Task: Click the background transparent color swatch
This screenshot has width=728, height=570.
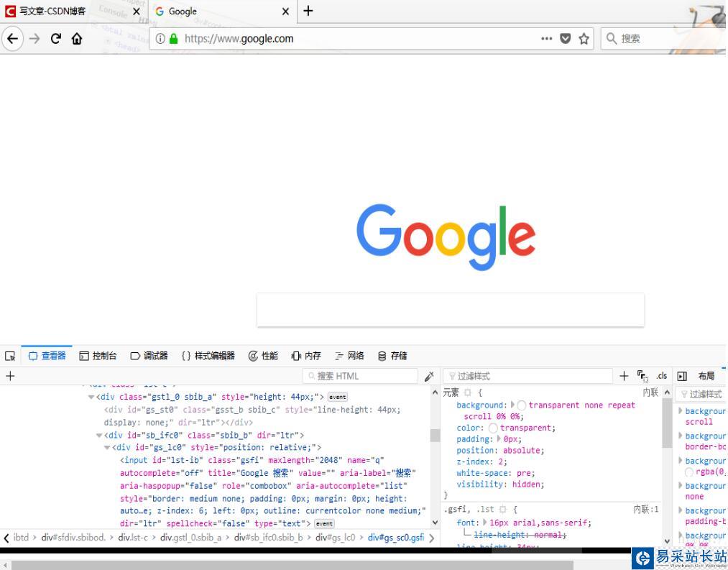Action: click(x=522, y=405)
